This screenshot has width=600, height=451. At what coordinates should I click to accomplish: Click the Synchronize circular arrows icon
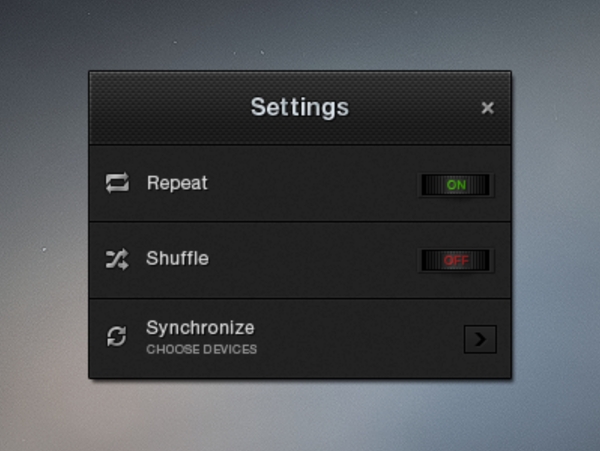(116, 337)
